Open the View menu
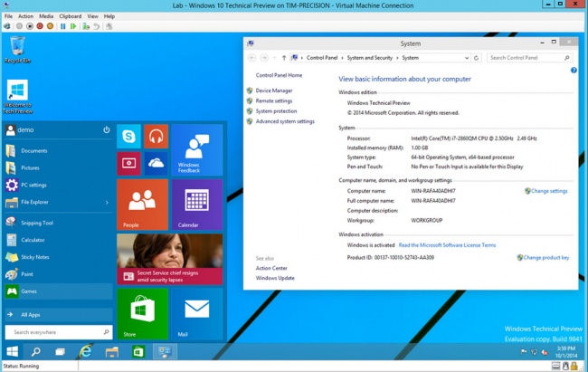The image size is (588, 372). tap(92, 16)
